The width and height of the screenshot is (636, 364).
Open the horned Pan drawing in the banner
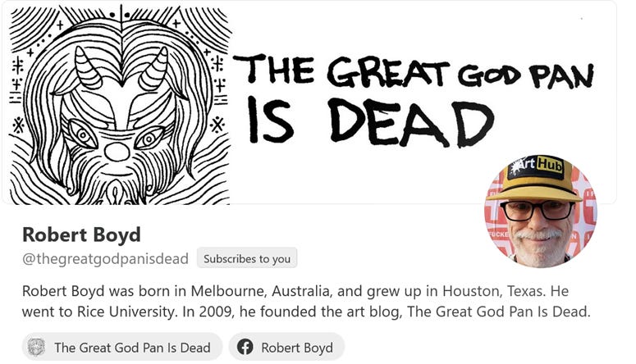(x=120, y=104)
